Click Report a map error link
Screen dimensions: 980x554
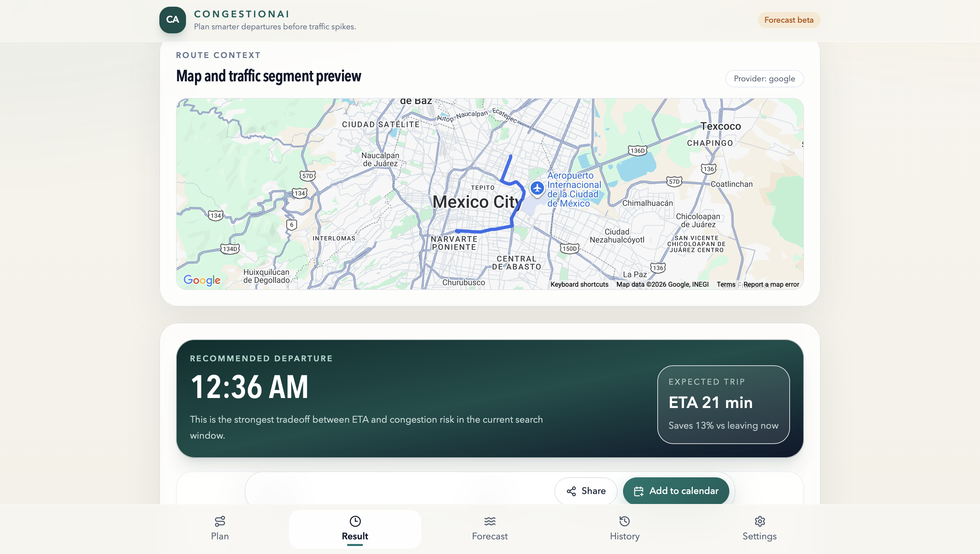coord(771,284)
